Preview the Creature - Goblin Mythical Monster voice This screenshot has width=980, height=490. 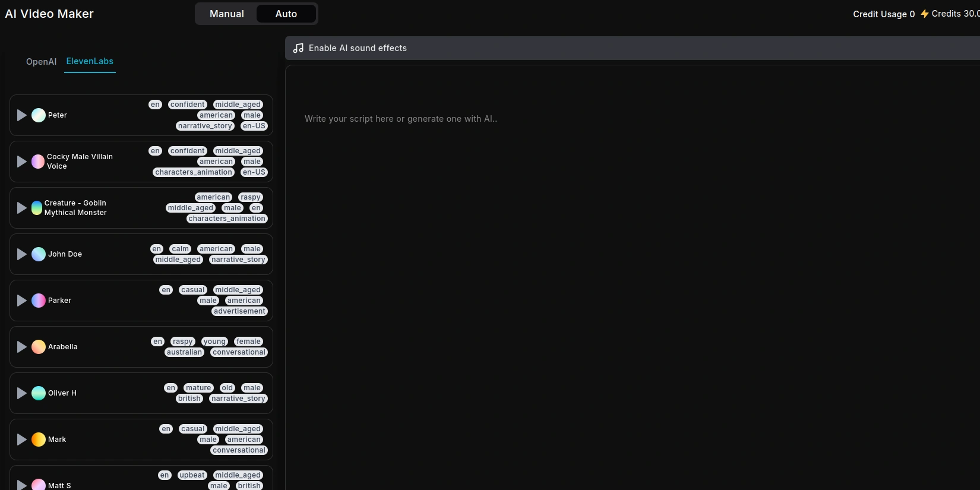pyautogui.click(x=22, y=208)
